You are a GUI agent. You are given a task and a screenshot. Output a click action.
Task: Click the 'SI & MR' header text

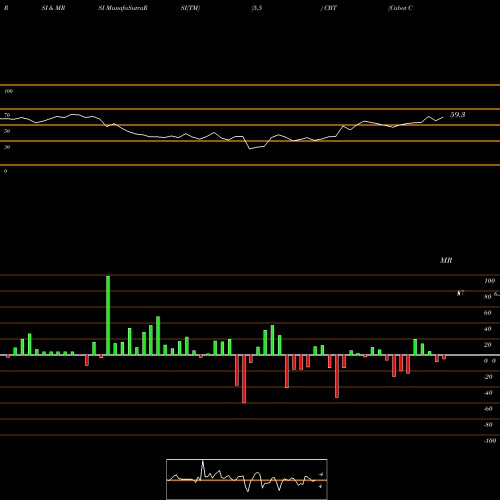53,8
